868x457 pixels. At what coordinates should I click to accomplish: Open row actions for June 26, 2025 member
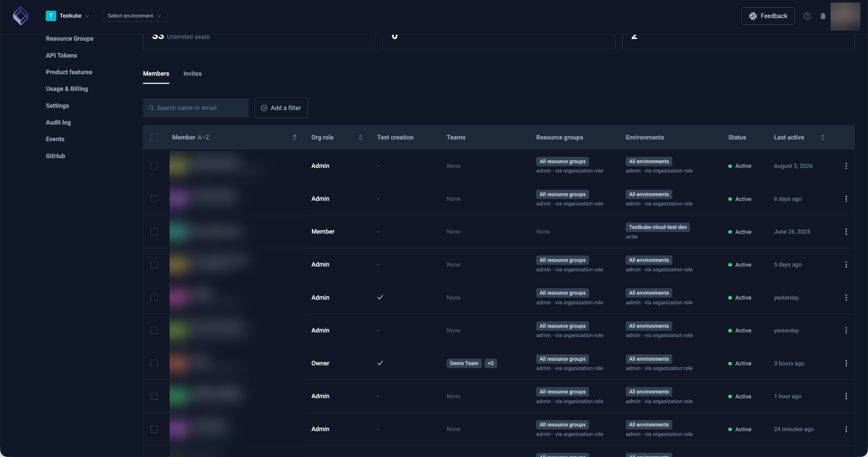coord(846,231)
